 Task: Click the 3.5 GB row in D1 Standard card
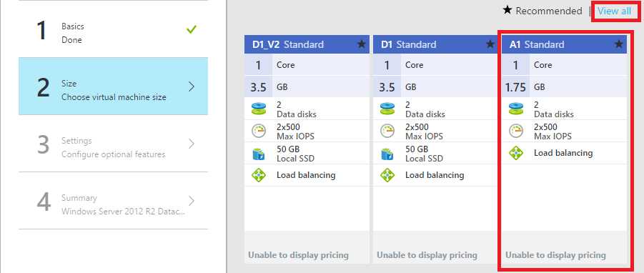click(435, 87)
